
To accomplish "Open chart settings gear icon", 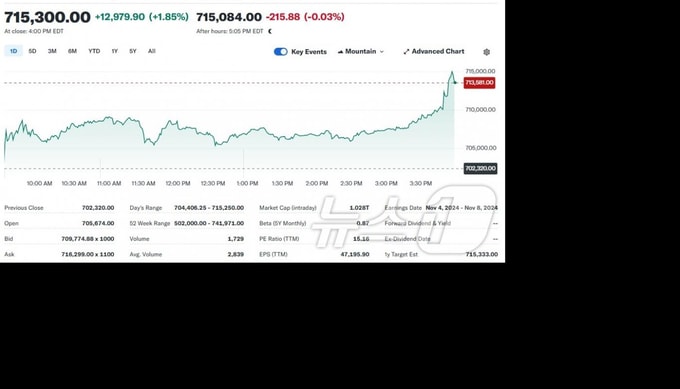I will [x=487, y=52].
